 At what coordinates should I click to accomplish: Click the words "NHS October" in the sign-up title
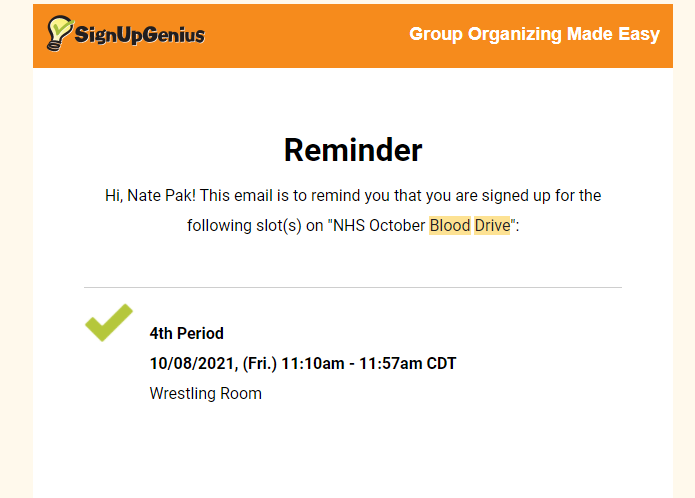[x=377, y=226]
